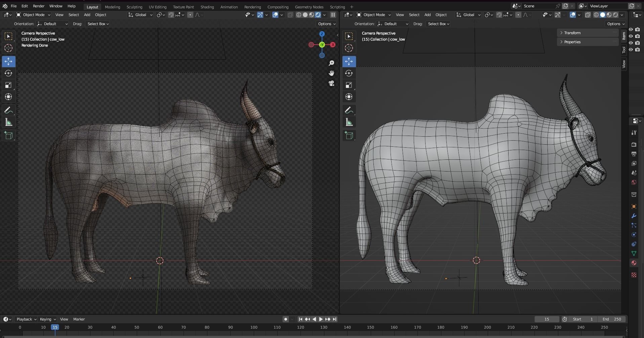Toggle overlays in left viewport

(x=275, y=15)
